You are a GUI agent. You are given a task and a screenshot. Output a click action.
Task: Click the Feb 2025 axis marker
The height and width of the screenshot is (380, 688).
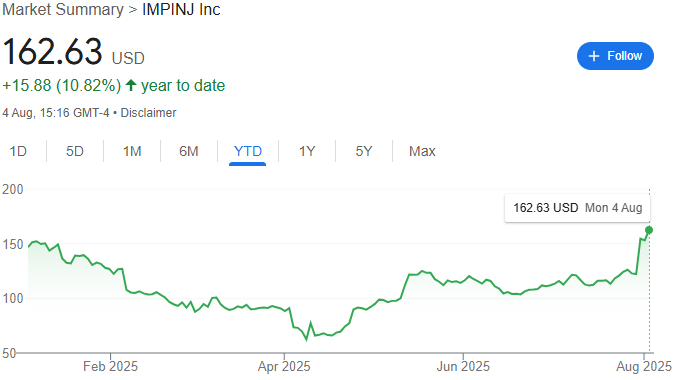point(111,366)
